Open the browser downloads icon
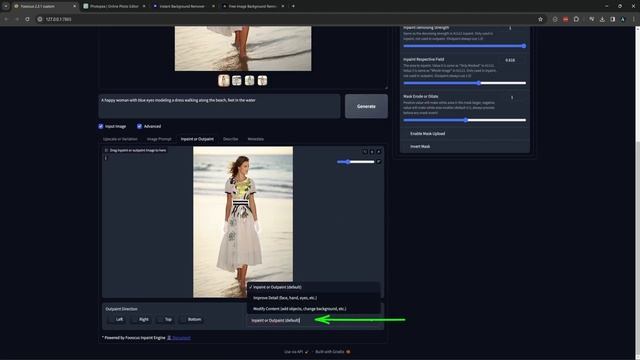This screenshot has height=360, width=640. (x=602, y=19)
